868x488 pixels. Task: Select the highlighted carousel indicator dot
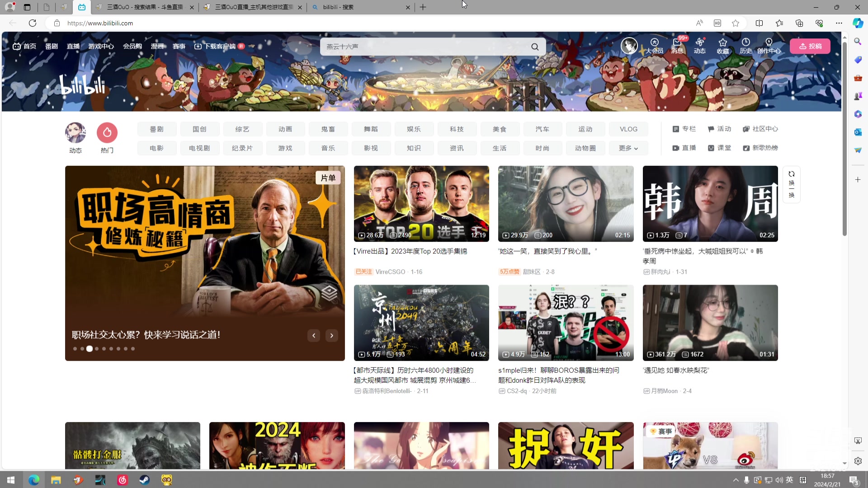tap(90, 349)
